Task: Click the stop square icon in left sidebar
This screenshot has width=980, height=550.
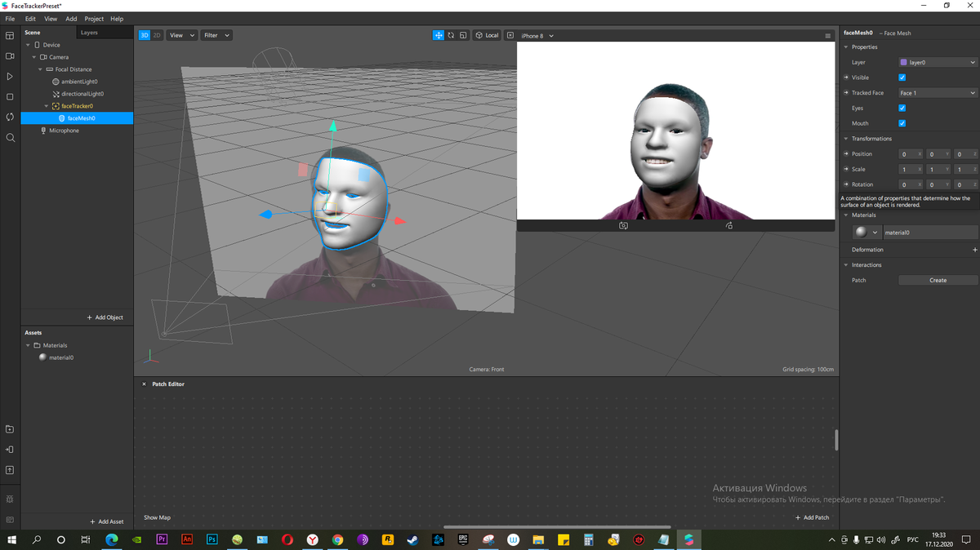Action: (10, 97)
